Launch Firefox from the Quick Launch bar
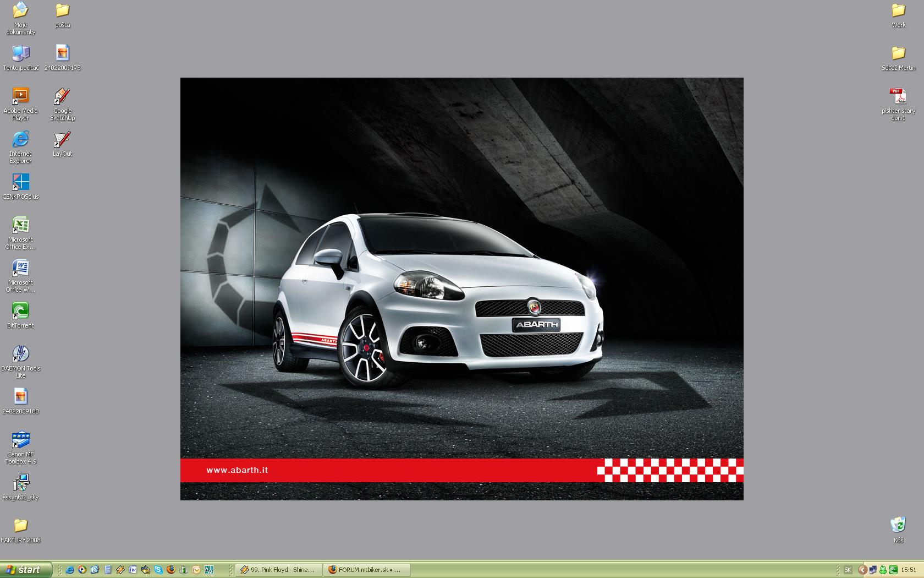 [x=171, y=570]
